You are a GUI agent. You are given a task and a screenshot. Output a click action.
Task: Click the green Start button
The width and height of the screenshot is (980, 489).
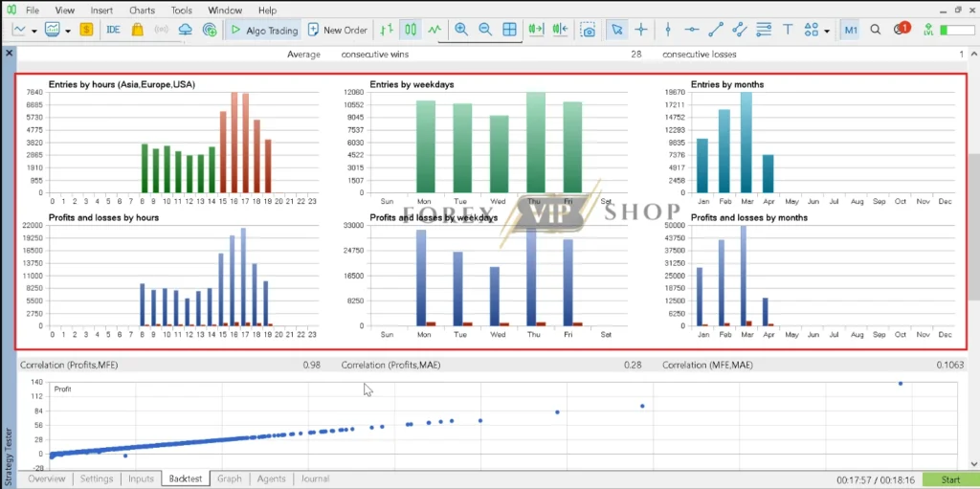(x=950, y=479)
